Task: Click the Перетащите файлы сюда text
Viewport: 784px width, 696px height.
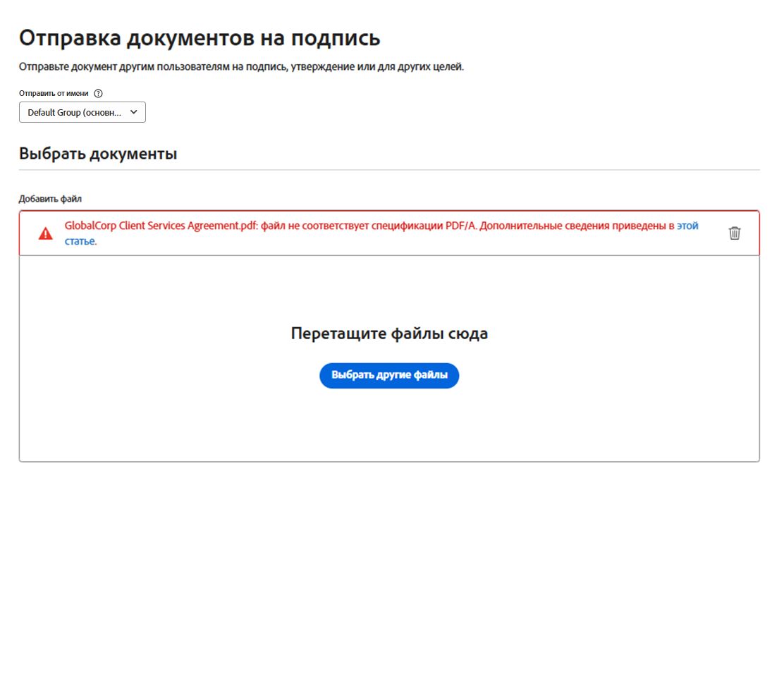Action: [389, 334]
